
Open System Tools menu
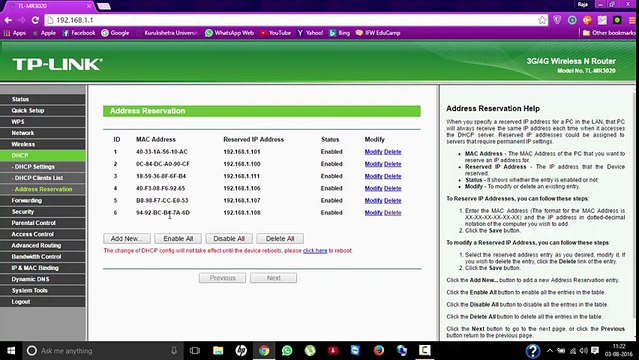click(43, 290)
